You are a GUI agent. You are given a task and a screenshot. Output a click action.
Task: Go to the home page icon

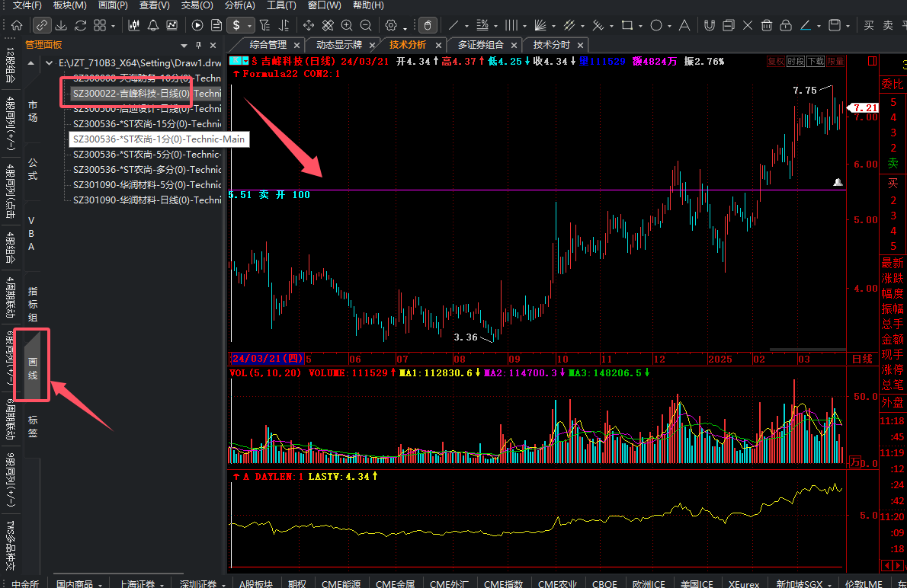point(17,25)
